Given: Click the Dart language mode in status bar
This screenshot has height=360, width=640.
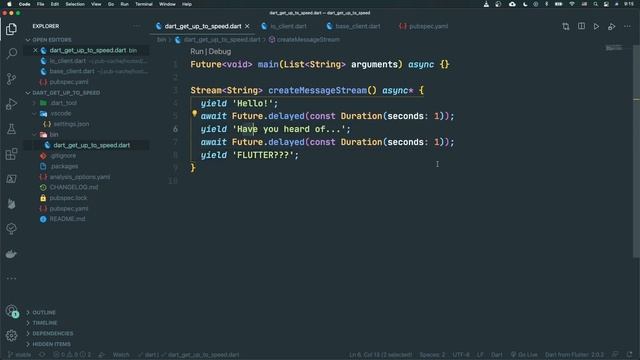Looking at the screenshot, I should click(497, 355).
